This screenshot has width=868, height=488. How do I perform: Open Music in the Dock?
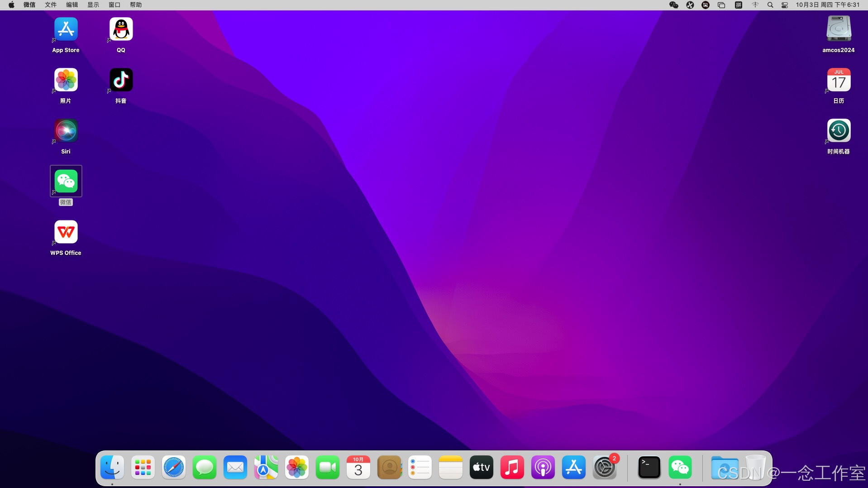[512, 468]
